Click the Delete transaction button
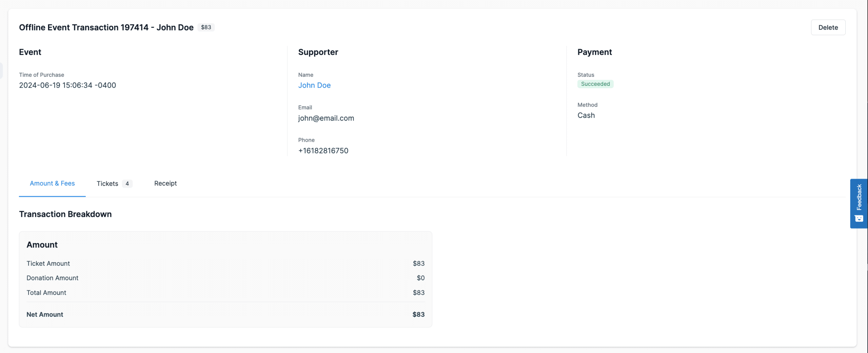This screenshot has width=868, height=353. tap(828, 27)
